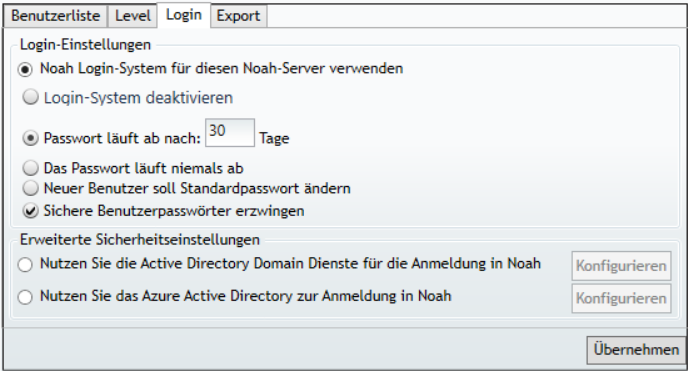Enable Neuer Benutzer soll Standardpasswort ändern

pyautogui.click(x=30, y=188)
